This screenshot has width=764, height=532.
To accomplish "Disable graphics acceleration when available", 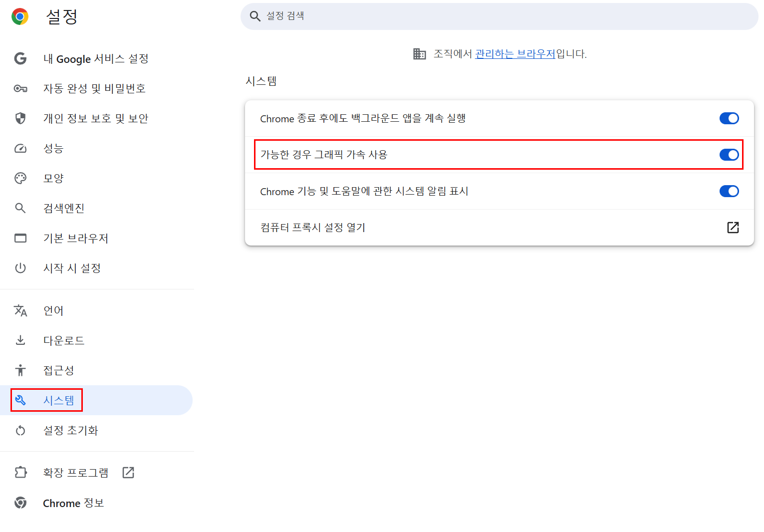I will 729,155.
